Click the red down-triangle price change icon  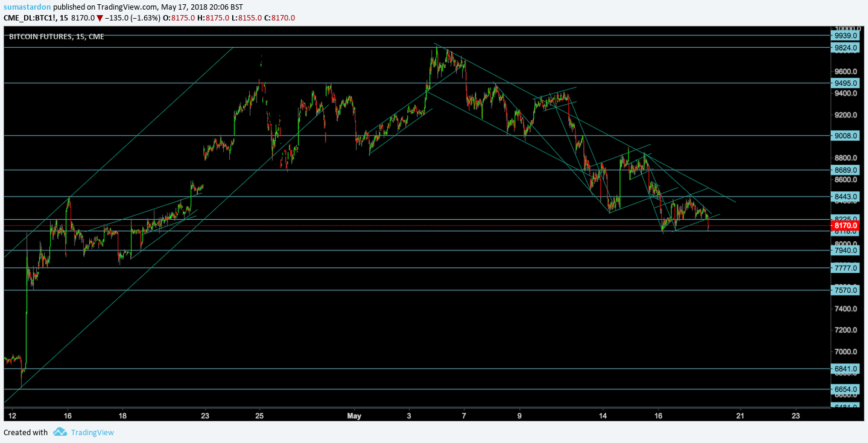pos(100,18)
